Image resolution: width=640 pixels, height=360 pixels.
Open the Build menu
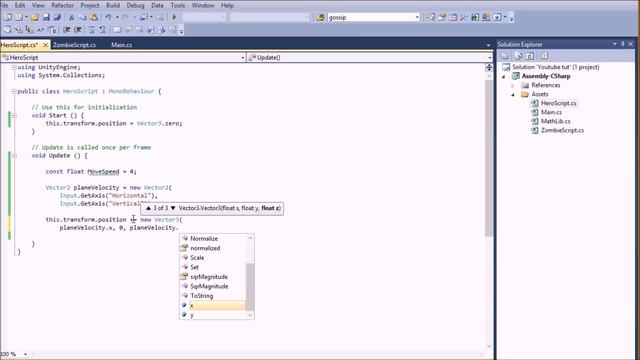(113, 5)
